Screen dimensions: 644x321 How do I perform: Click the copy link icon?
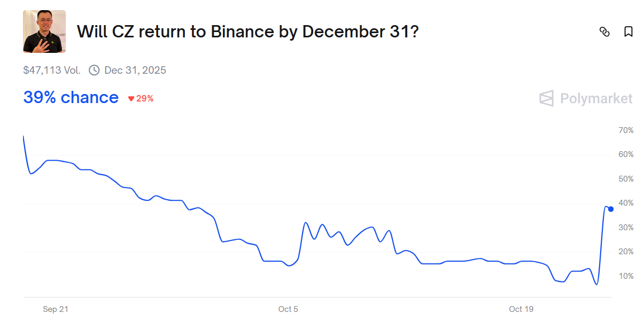(x=604, y=32)
